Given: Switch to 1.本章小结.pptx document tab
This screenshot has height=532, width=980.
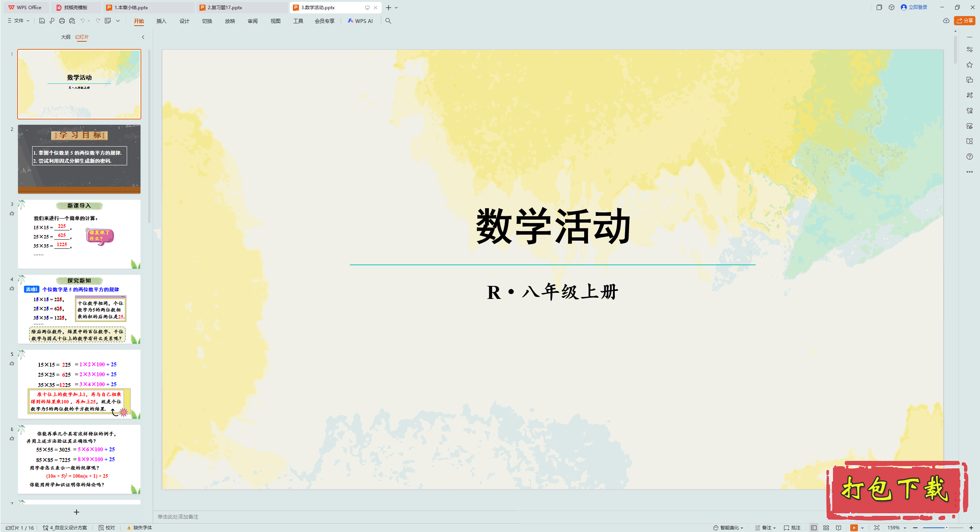Looking at the screenshot, I should pos(149,7).
